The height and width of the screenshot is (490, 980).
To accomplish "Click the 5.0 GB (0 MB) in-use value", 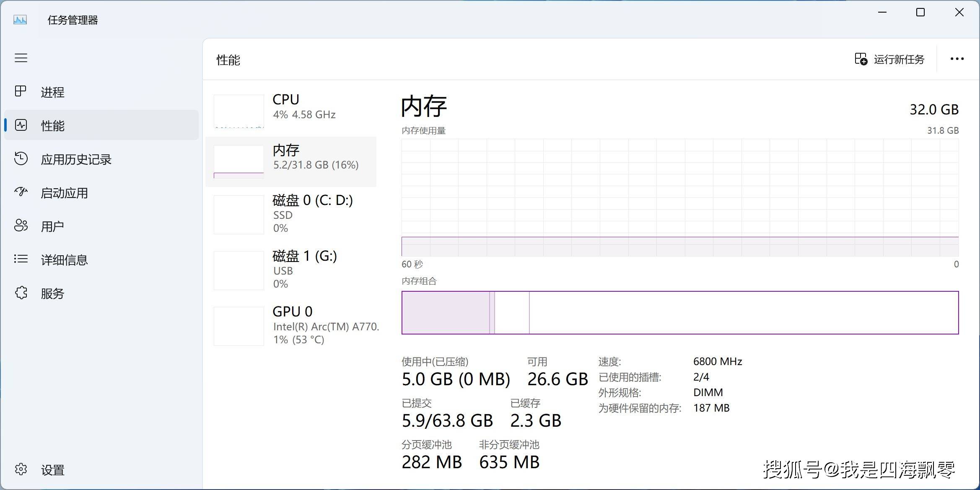I will (456, 379).
